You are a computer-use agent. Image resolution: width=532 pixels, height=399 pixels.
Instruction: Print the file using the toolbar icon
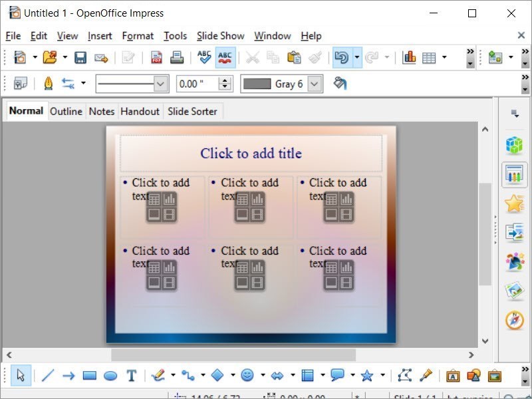point(176,57)
